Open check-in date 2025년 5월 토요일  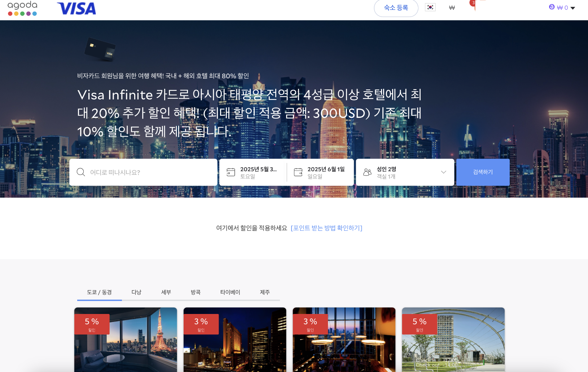pyautogui.click(x=253, y=172)
